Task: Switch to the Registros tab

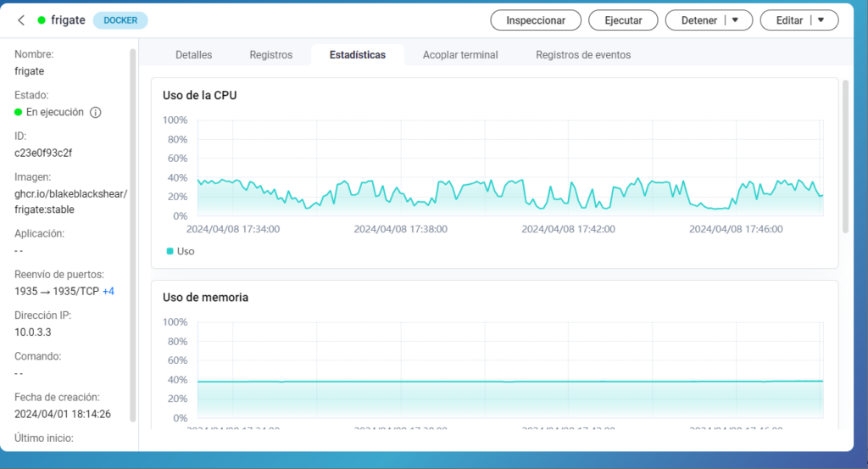Action: pyautogui.click(x=270, y=55)
